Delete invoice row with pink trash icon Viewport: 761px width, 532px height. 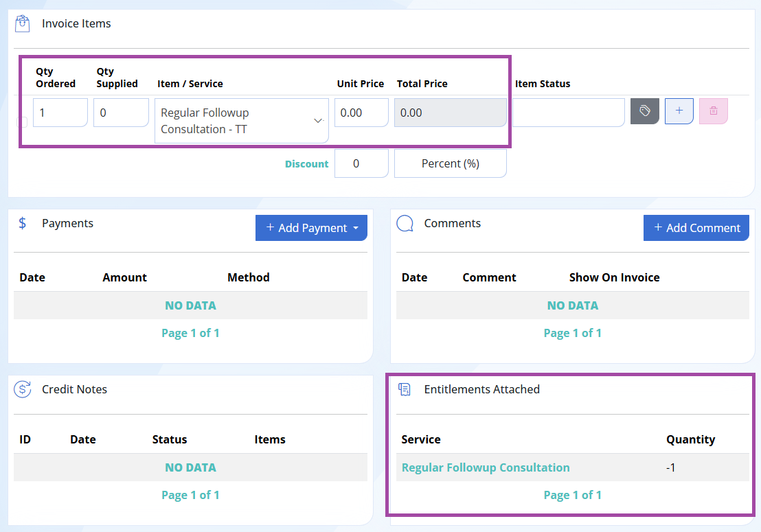click(x=714, y=111)
